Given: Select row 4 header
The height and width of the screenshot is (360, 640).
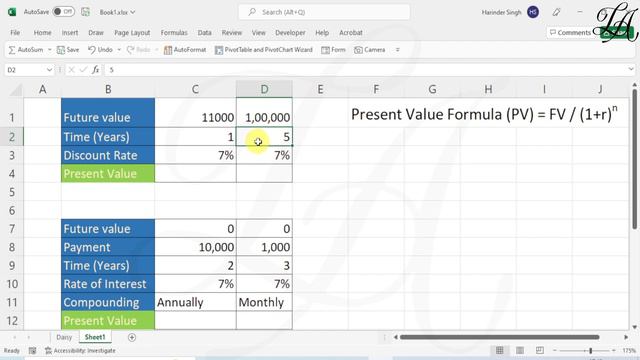Looking at the screenshot, I should coord(12,174).
